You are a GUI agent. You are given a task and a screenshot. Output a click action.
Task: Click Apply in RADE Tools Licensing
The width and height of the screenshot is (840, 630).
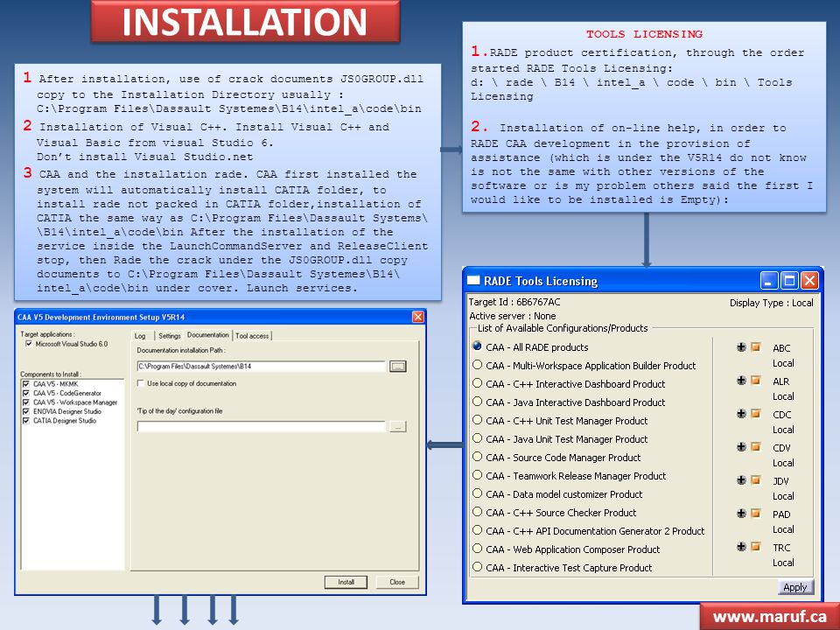click(795, 587)
